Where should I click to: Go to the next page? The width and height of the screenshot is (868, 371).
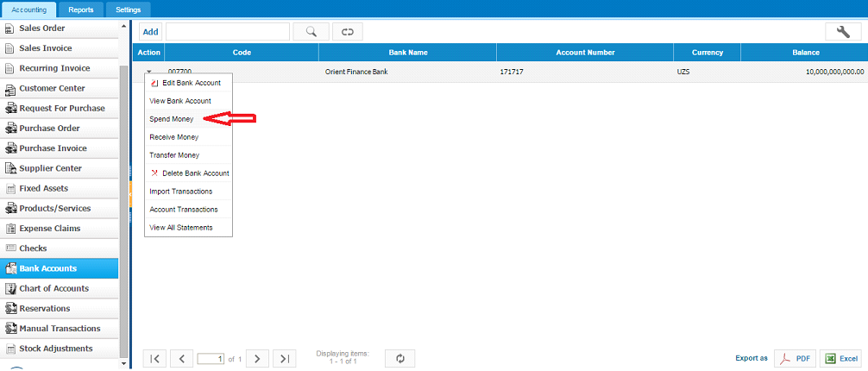click(x=257, y=359)
